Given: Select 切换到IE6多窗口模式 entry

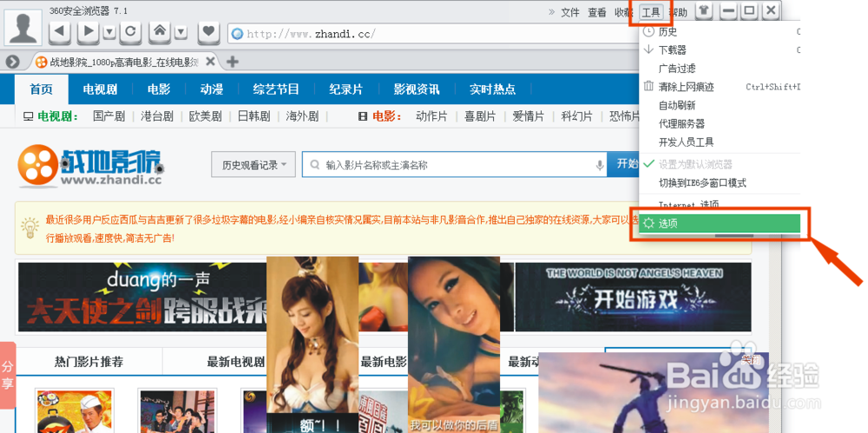Looking at the screenshot, I should tap(720, 183).
